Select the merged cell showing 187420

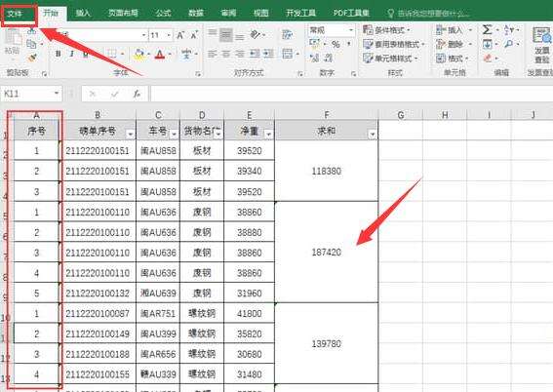coord(326,252)
